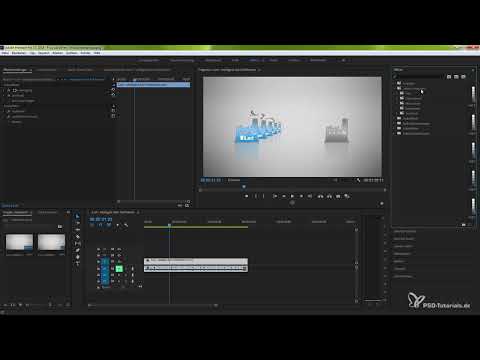Click the timeline playhead timecode field
The width and height of the screenshot is (480, 360).
tap(101, 219)
